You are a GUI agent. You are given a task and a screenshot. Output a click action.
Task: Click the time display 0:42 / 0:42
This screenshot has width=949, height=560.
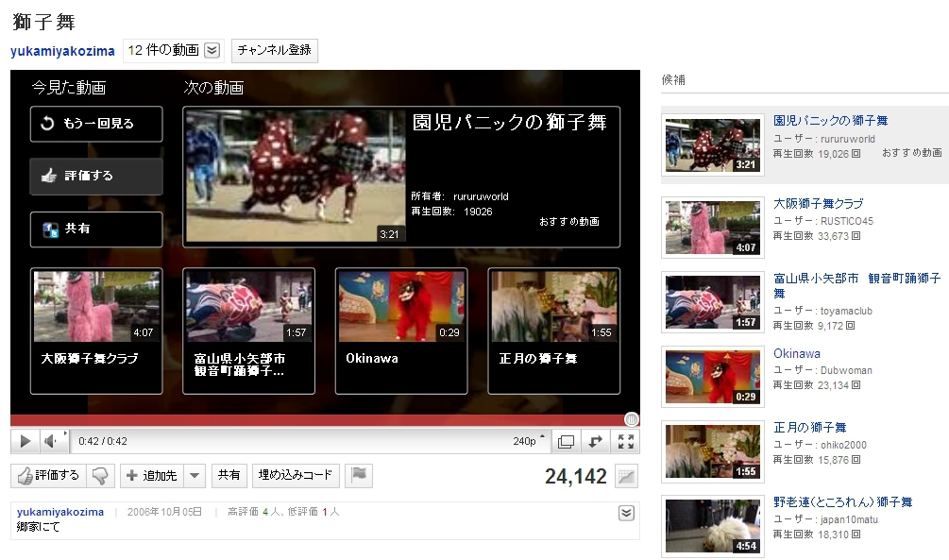[103, 441]
